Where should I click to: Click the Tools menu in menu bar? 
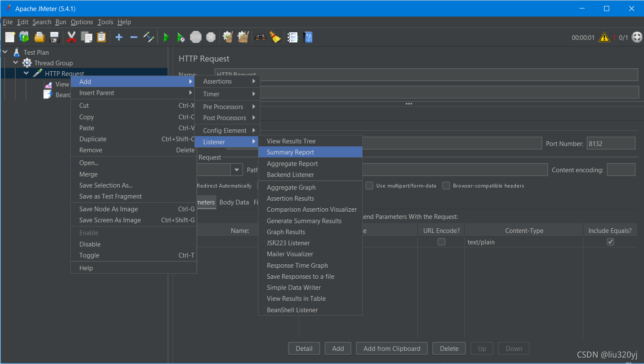(x=105, y=22)
